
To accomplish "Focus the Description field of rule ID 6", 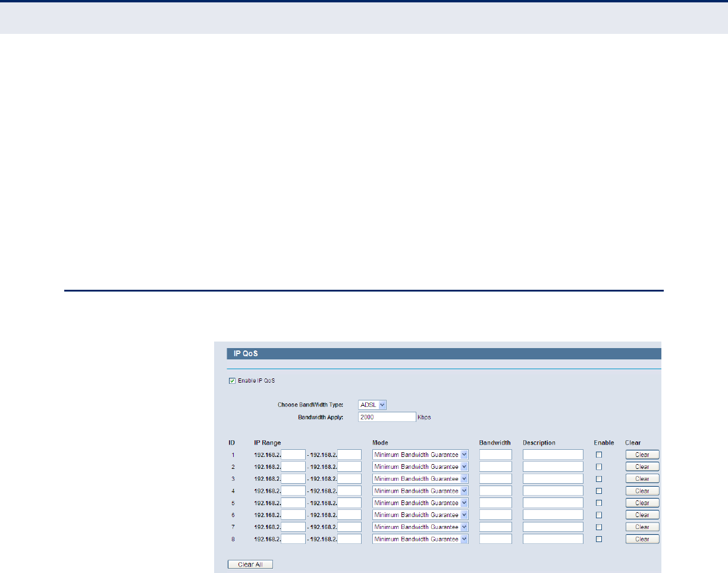I will tap(553, 515).
